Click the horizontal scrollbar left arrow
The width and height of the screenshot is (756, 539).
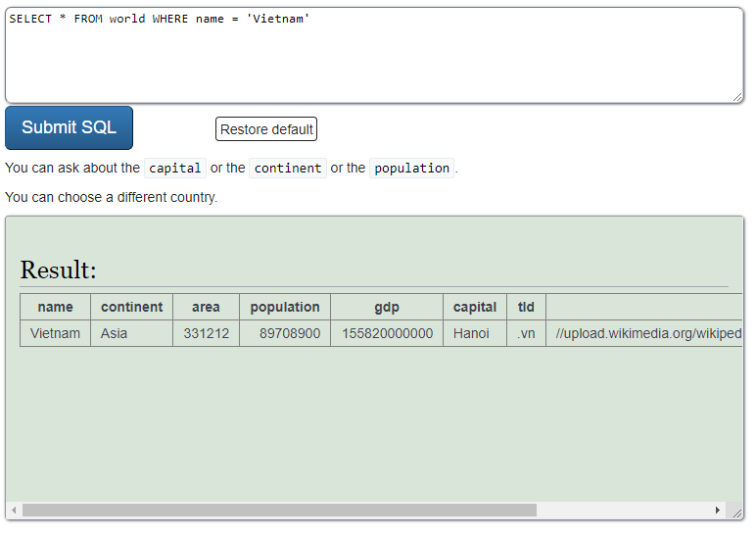13,511
